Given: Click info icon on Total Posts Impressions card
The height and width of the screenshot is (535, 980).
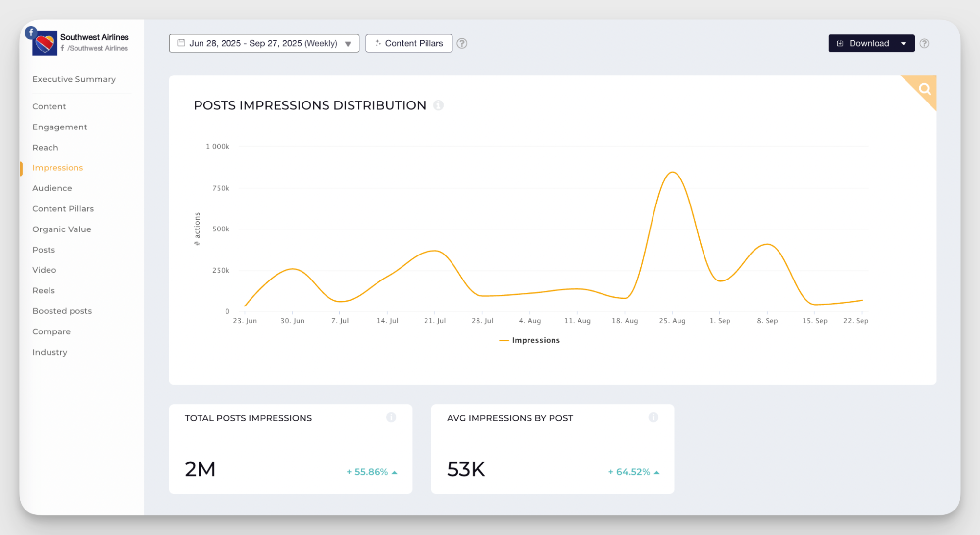Looking at the screenshot, I should [391, 417].
